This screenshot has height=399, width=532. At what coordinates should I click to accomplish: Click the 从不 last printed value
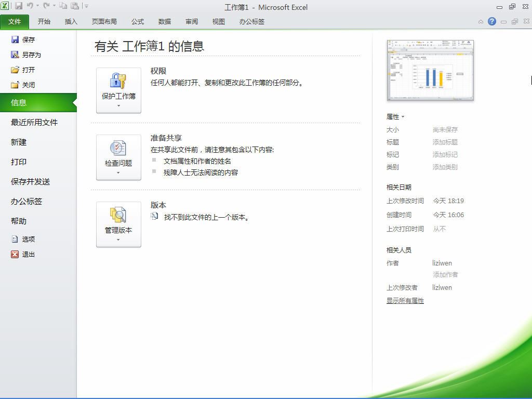440,229
